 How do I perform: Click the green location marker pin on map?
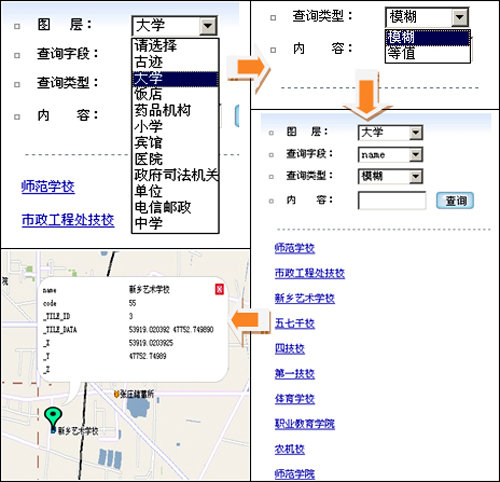[x=53, y=417]
